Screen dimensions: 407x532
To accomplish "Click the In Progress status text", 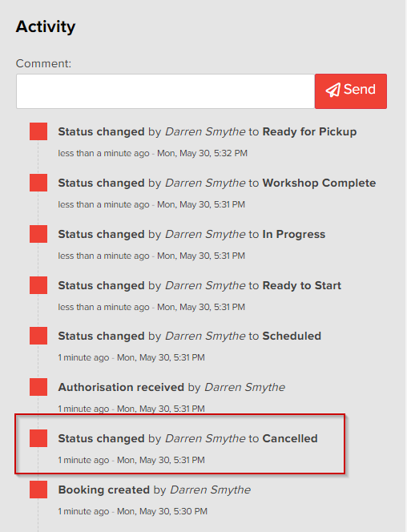I will 294,234.
